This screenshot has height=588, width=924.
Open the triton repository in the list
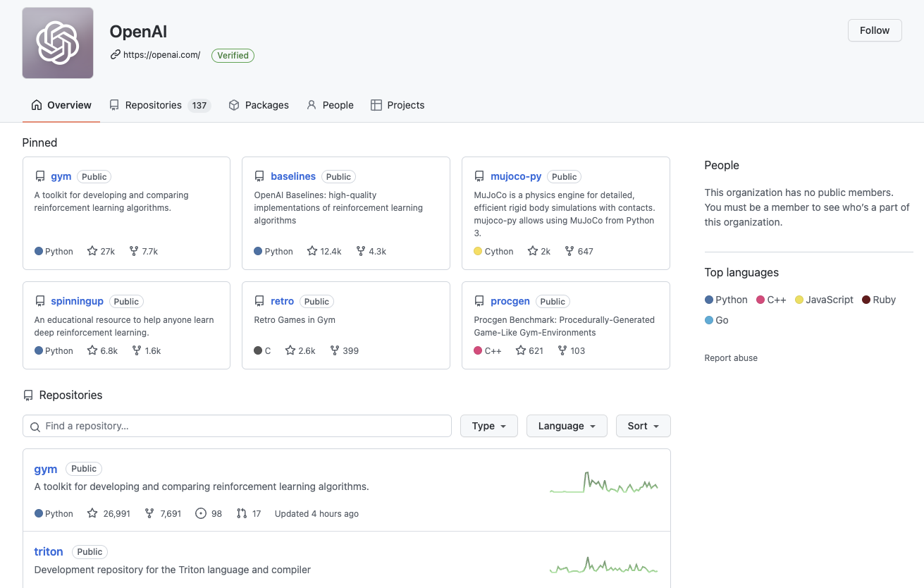coord(49,551)
